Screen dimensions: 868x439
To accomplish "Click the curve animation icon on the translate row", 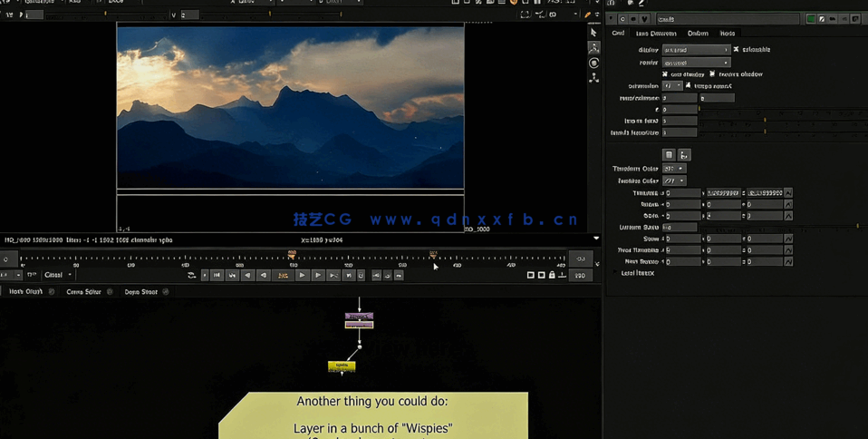I will 788,193.
